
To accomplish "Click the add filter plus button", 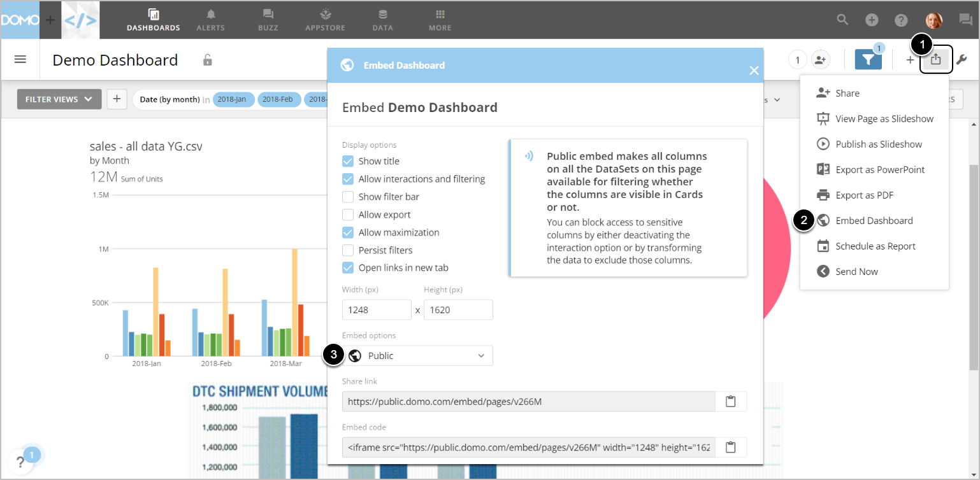I will tap(117, 99).
